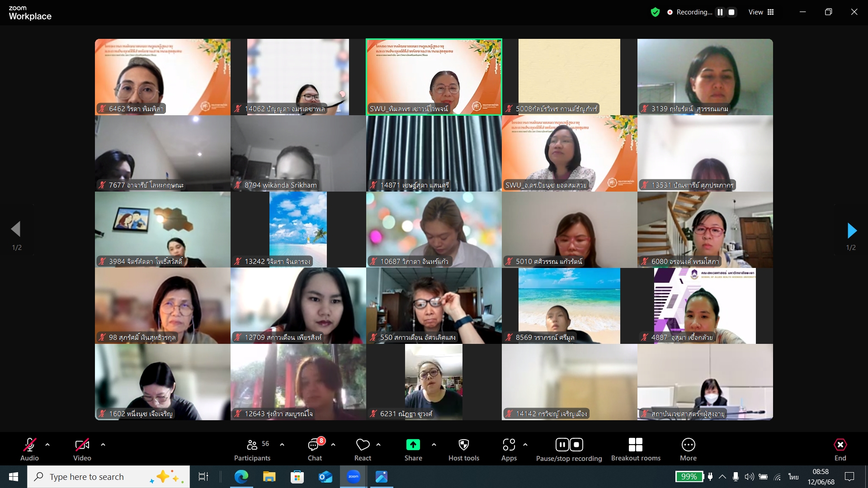Open the View layout menu
Image resolution: width=868 pixels, height=488 pixels.
click(x=761, y=12)
